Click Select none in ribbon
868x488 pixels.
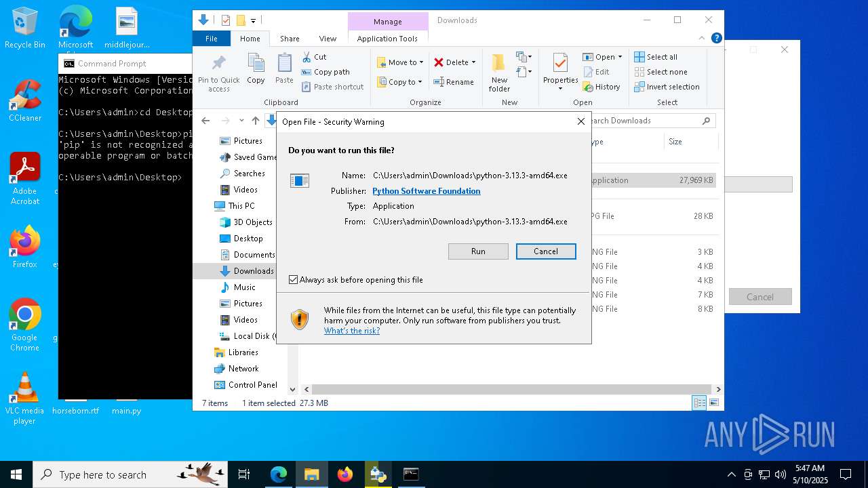point(660,72)
